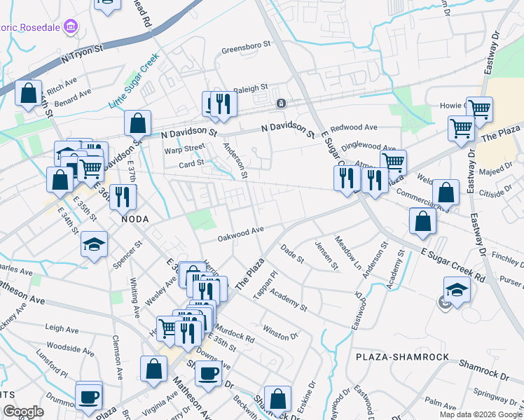This screenshot has height=420, width=524.
Task: Open the restaurant pin on The Plaza intersection
Action: click(375, 183)
